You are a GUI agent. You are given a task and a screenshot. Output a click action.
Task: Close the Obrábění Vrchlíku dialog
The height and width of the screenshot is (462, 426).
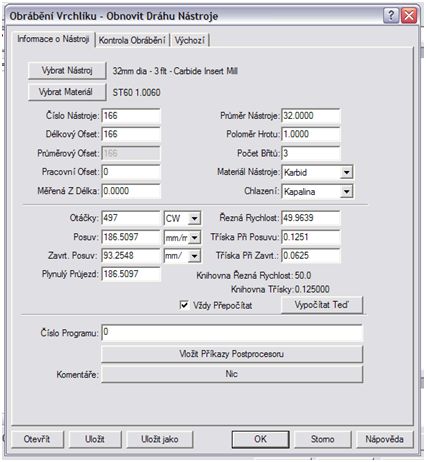point(409,15)
